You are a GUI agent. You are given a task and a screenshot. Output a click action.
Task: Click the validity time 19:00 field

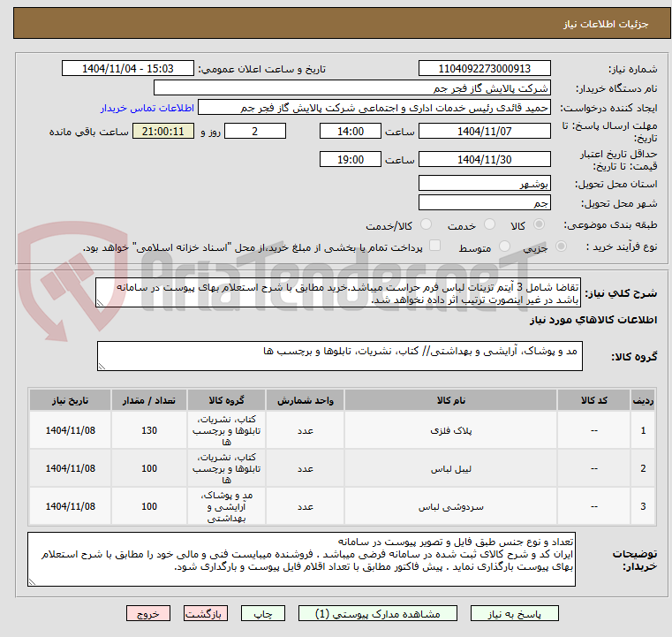point(351,159)
